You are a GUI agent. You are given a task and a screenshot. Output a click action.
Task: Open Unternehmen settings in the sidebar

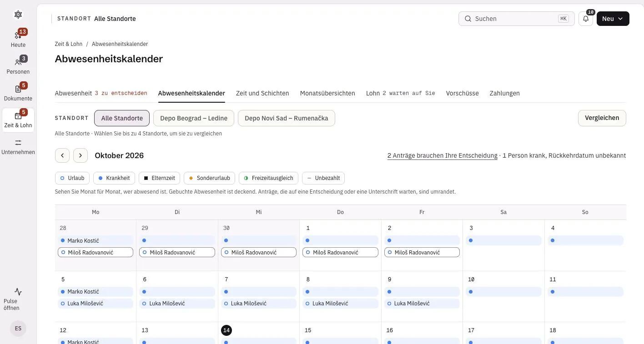click(18, 147)
